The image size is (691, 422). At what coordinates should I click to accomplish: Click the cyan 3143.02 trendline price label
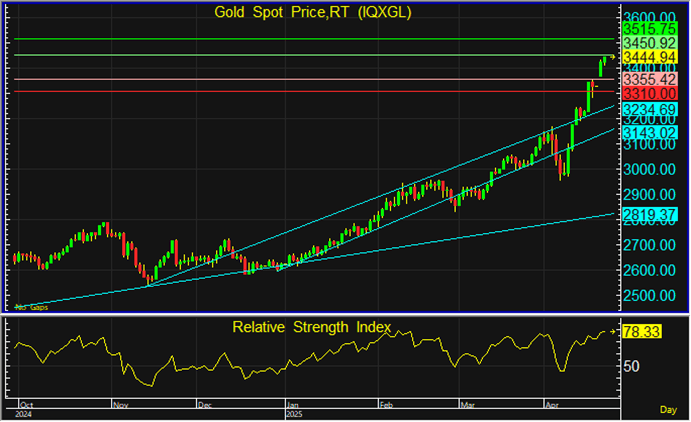pyautogui.click(x=650, y=133)
